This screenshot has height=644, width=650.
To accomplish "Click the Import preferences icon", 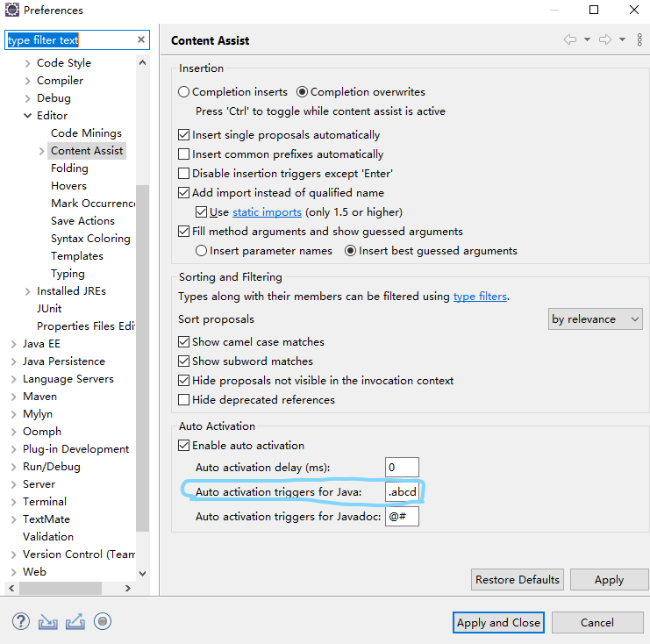I will [x=48, y=621].
